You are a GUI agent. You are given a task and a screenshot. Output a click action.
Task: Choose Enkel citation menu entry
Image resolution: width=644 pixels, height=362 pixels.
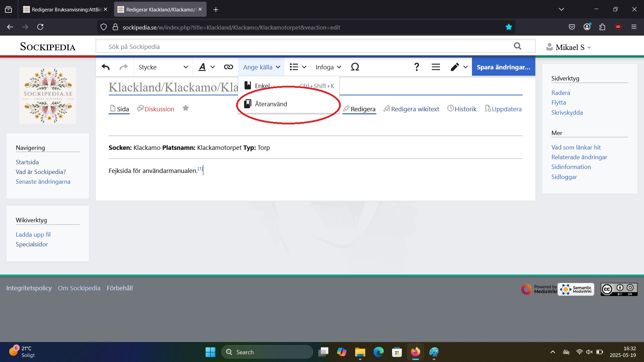[x=262, y=86]
